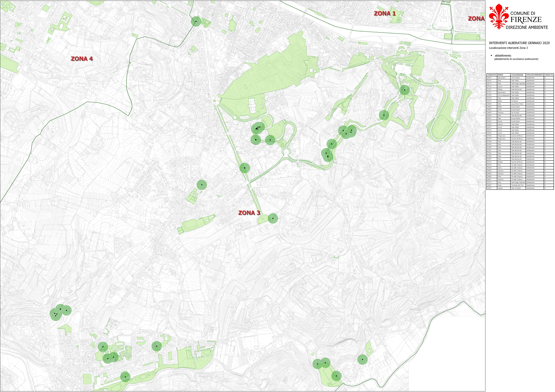
Task: Click the TIPOLOGIA INTERVENTO column header
Action: 534,75
